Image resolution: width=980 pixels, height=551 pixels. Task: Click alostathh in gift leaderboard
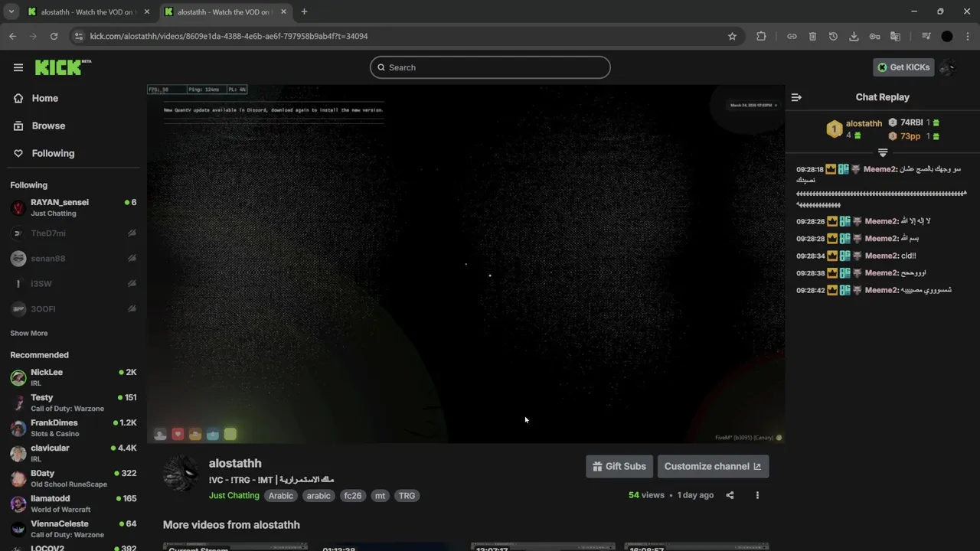864,123
